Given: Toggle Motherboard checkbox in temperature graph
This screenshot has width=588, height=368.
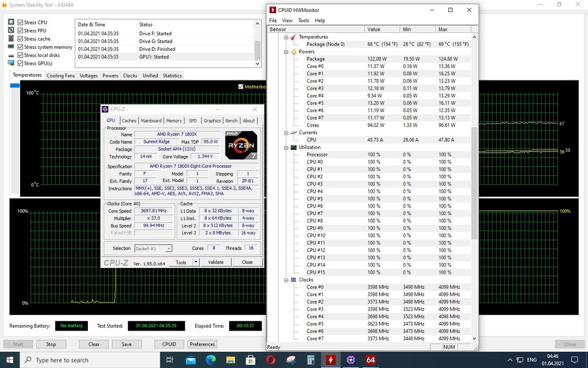Looking at the screenshot, I should point(241,87).
